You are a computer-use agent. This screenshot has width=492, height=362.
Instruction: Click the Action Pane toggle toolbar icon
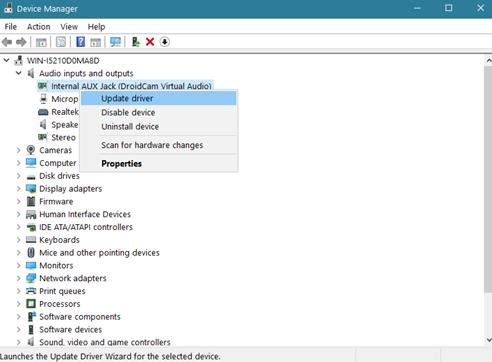click(x=96, y=42)
